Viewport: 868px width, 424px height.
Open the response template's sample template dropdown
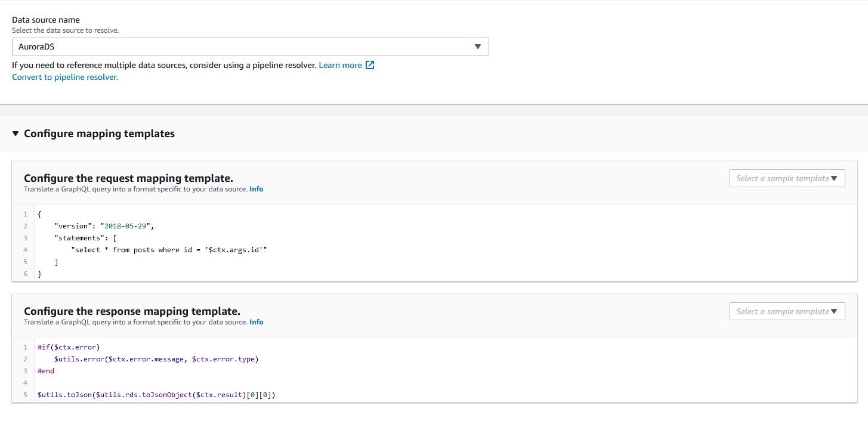click(787, 311)
